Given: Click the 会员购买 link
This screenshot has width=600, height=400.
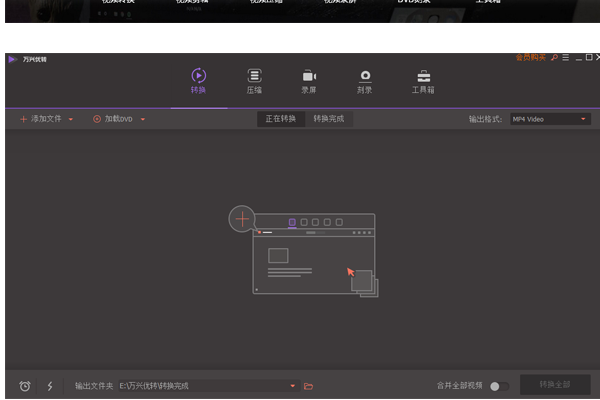Looking at the screenshot, I should 530,59.
